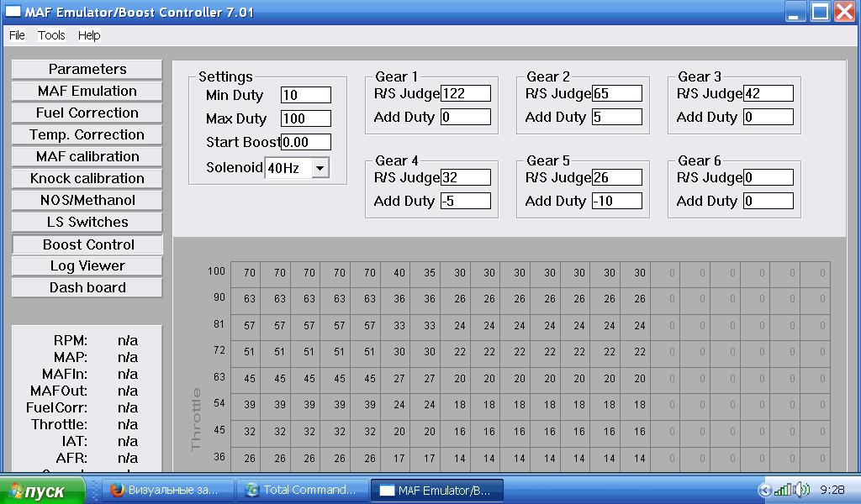Expand hidden tray icons arrow
Image resolution: width=861 pixels, height=504 pixels.
click(764, 490)
